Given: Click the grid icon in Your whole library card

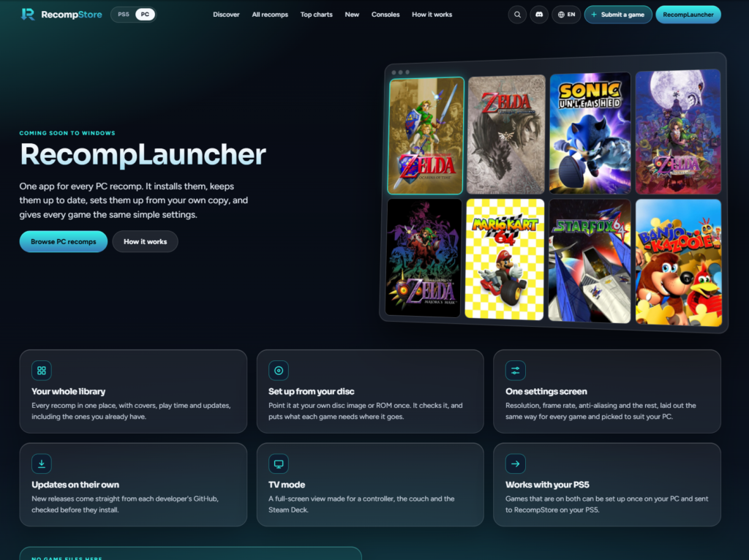Looking at the screenshot, I should pos(42,371).
